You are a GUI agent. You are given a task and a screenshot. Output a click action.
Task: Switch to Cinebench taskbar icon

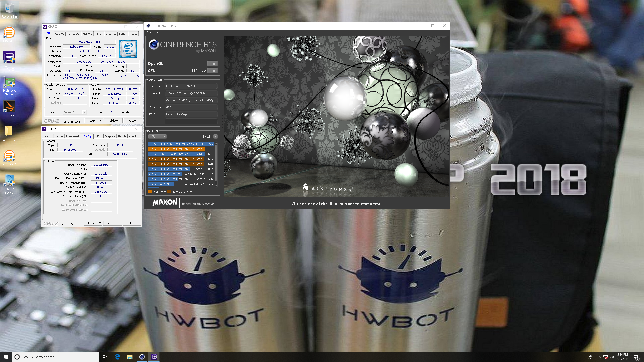142,357
